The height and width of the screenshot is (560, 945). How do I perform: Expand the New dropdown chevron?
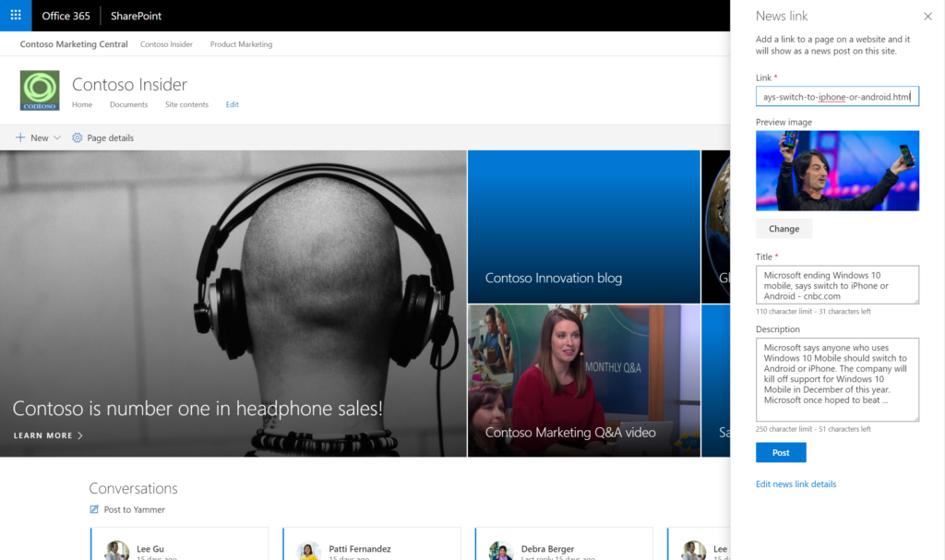coord(57,137)
